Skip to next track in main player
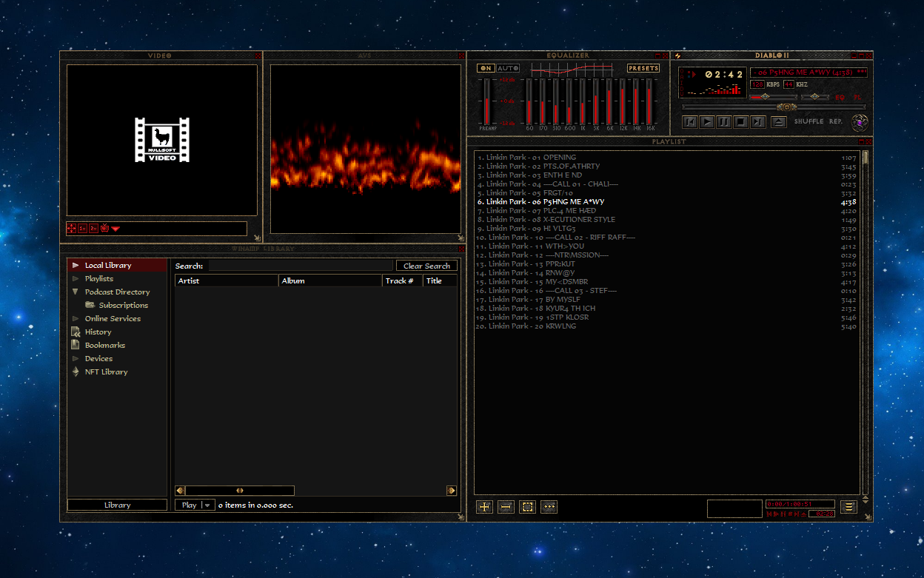This screenshot has height=578, width=924. [x=758, y=122]
